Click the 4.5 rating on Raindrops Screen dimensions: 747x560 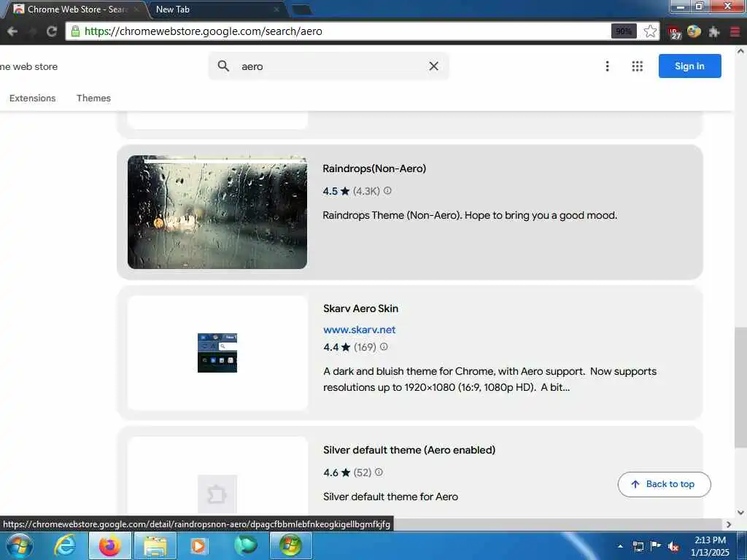pyautogui.click(x=330, y=191)
